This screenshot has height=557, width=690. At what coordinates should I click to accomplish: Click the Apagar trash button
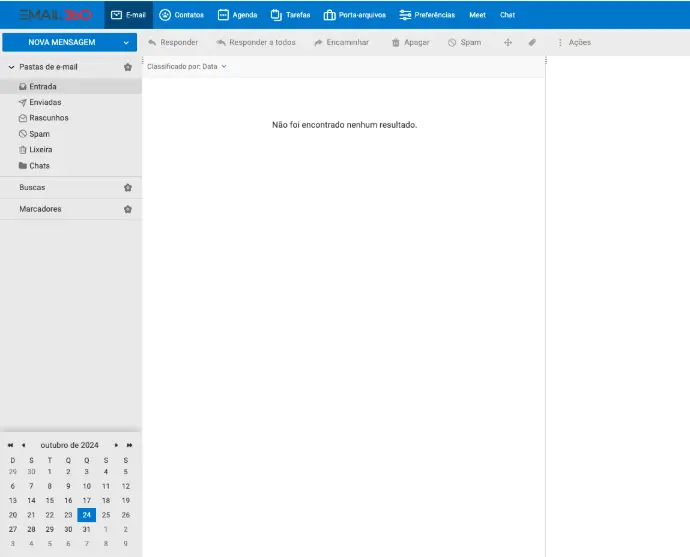[x=410, y=42]
